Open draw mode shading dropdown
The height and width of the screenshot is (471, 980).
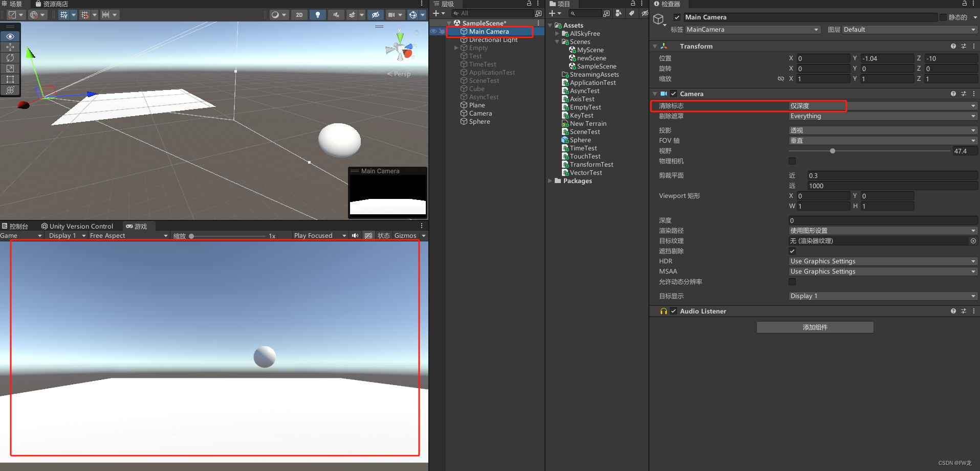pos(279,15)
